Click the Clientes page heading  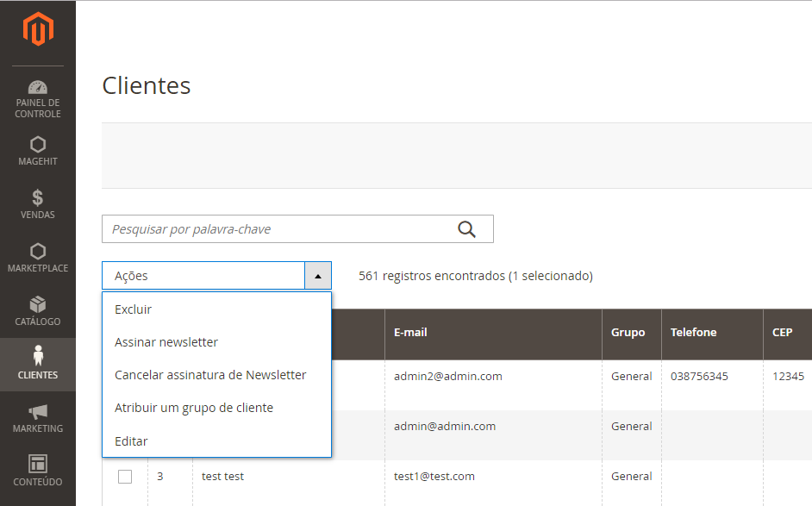pyautogui.click(x=147, y=85)
